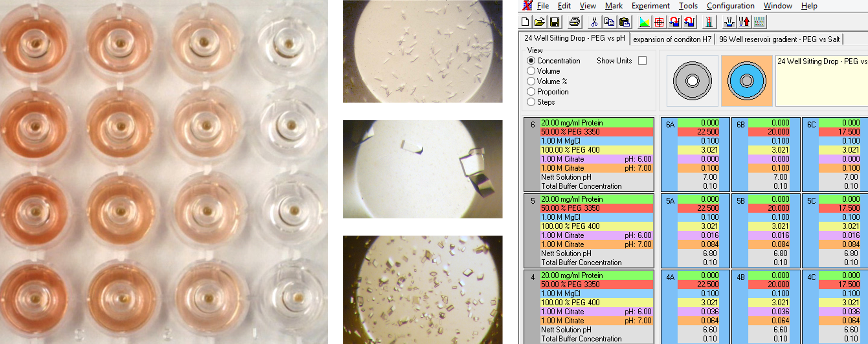Open the File menu
Screen dimensions: 868x344
[x=543, y=6]
